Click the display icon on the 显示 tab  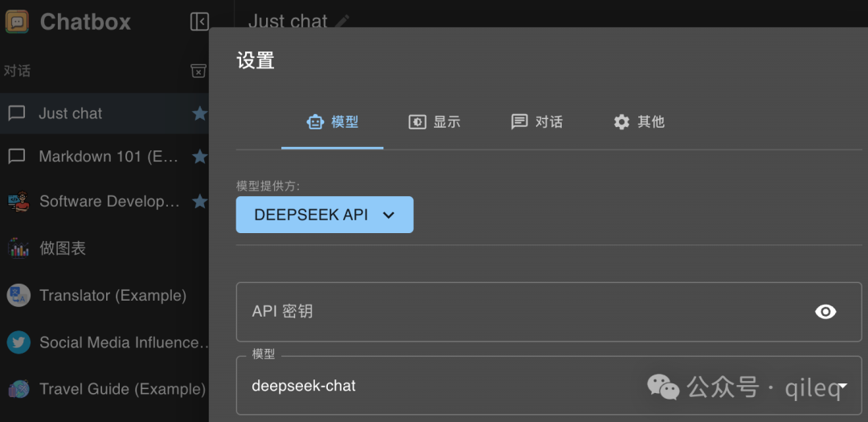point(417,122)
